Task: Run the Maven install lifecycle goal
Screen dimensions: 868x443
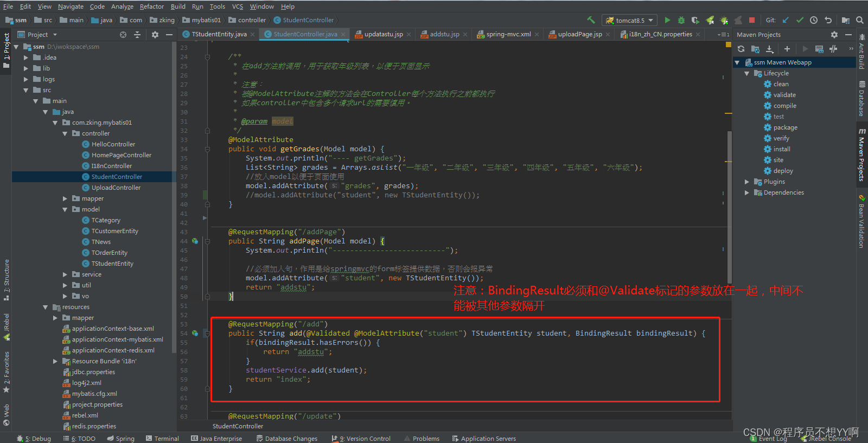Action: [782, 149]
